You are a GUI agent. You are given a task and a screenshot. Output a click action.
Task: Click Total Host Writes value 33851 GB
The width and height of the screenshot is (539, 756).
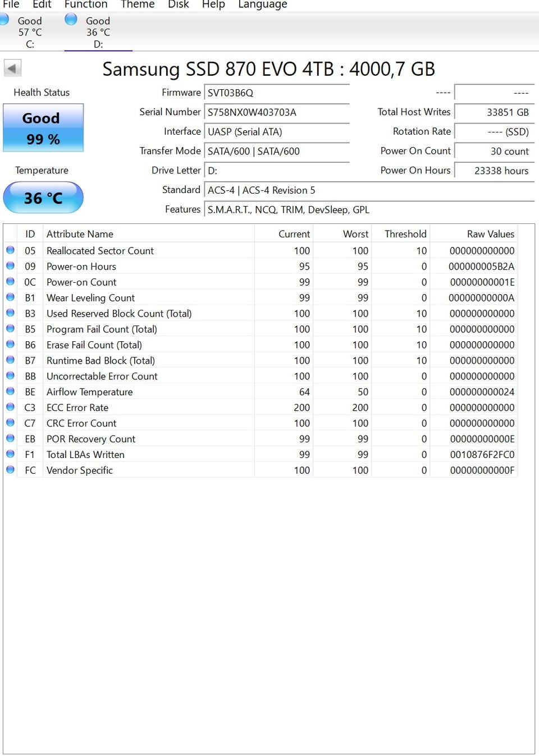(494, 112)
